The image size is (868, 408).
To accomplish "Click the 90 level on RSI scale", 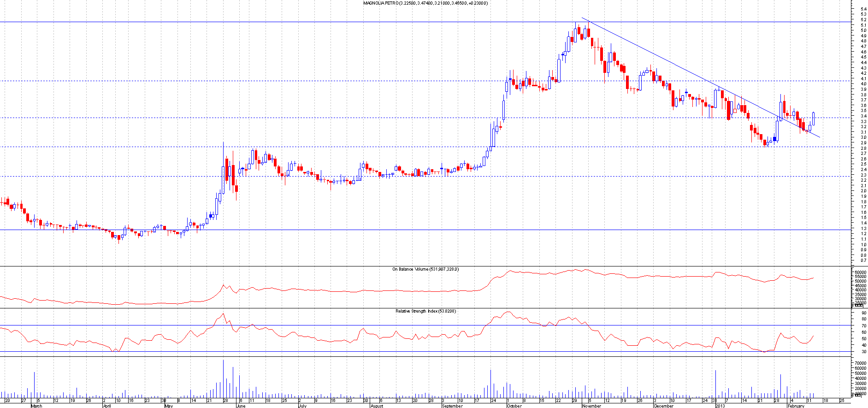I will coord(863,313).
